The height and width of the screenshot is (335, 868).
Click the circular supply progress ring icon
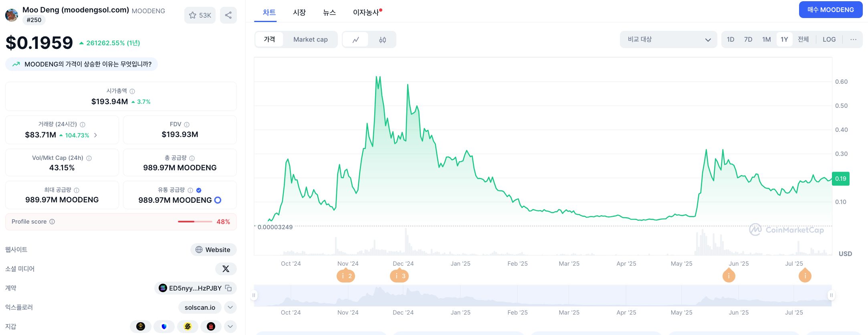tap(218, 200)
